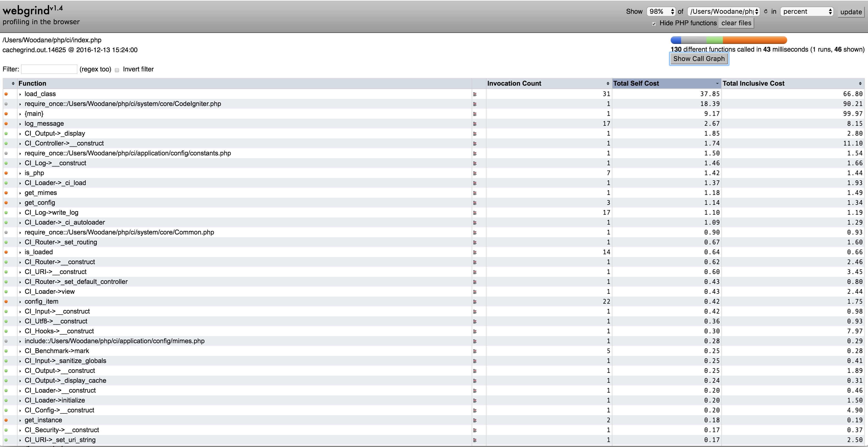
Task: Expand the CodeIgniter.php require_once row
Action: pos(20,104)
